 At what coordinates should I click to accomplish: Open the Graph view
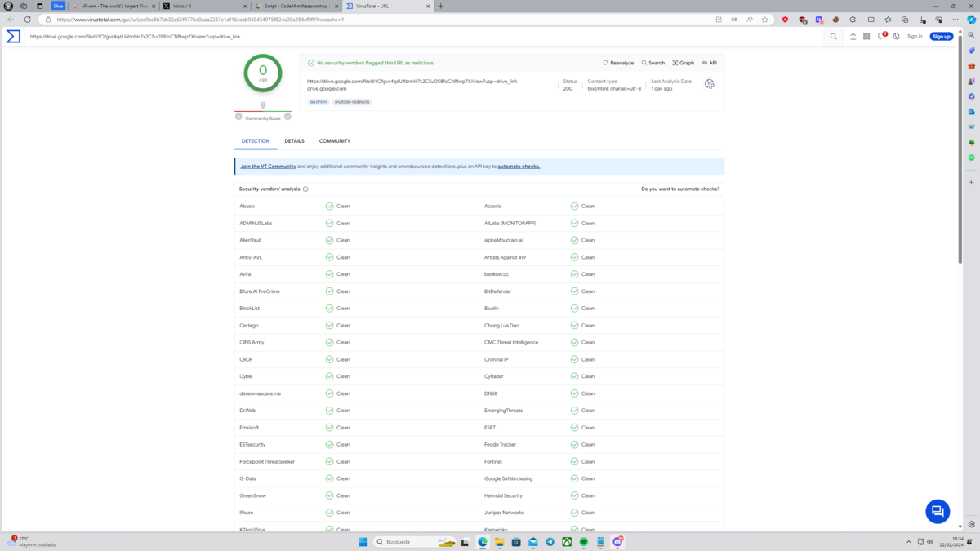[x=684, y=63]
